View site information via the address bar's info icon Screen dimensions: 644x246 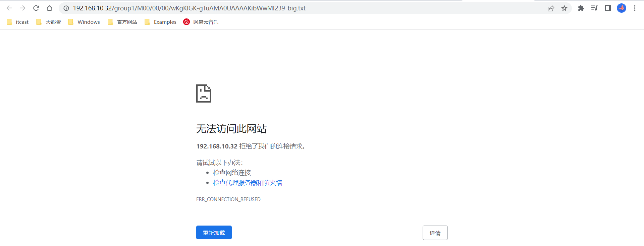pos(66,8)
